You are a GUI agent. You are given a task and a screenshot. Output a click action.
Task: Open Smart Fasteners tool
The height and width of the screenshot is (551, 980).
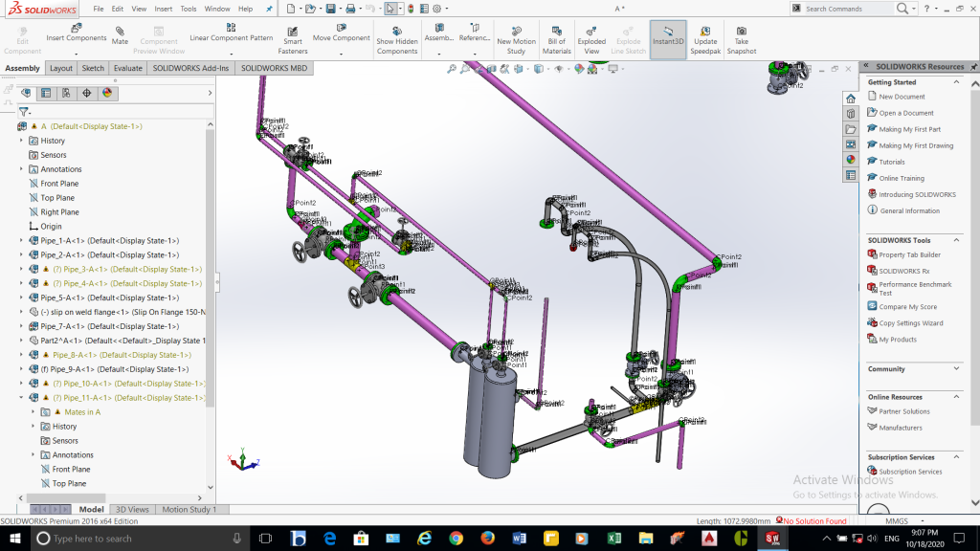point(293,31)
